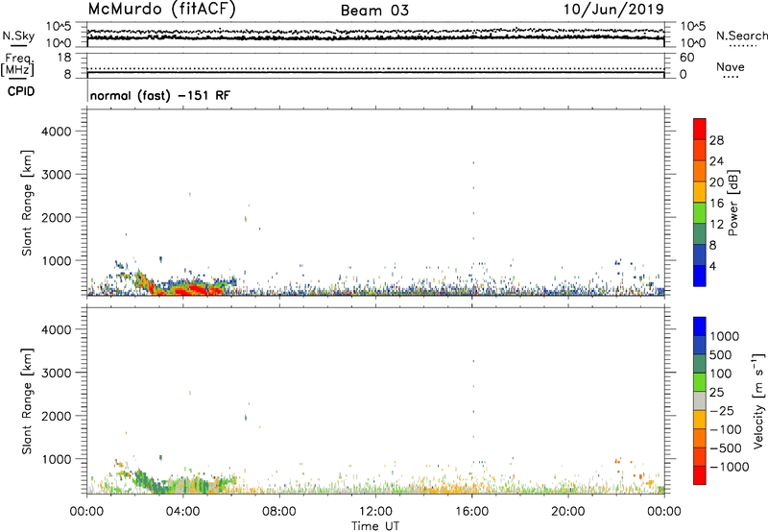Click the 16:00 time tick label
The width and height of the screenshot is (768, 532).
471,512
